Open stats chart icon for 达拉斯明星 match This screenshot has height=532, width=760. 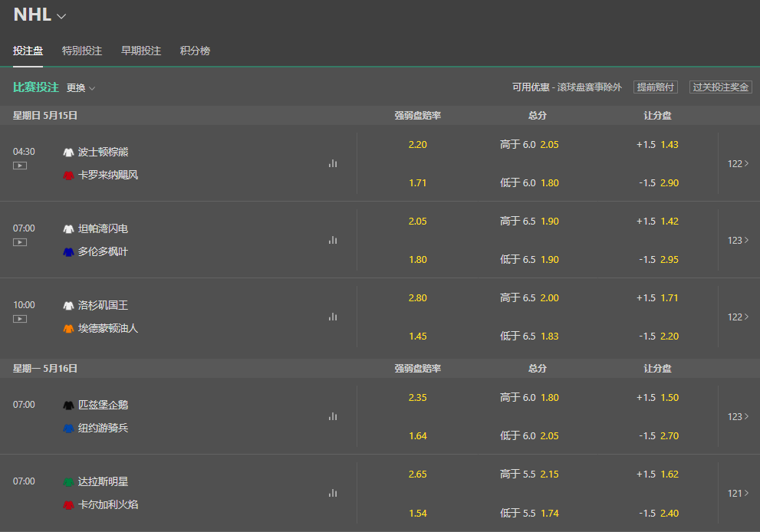pyautogui.click(x=333, y=493)
